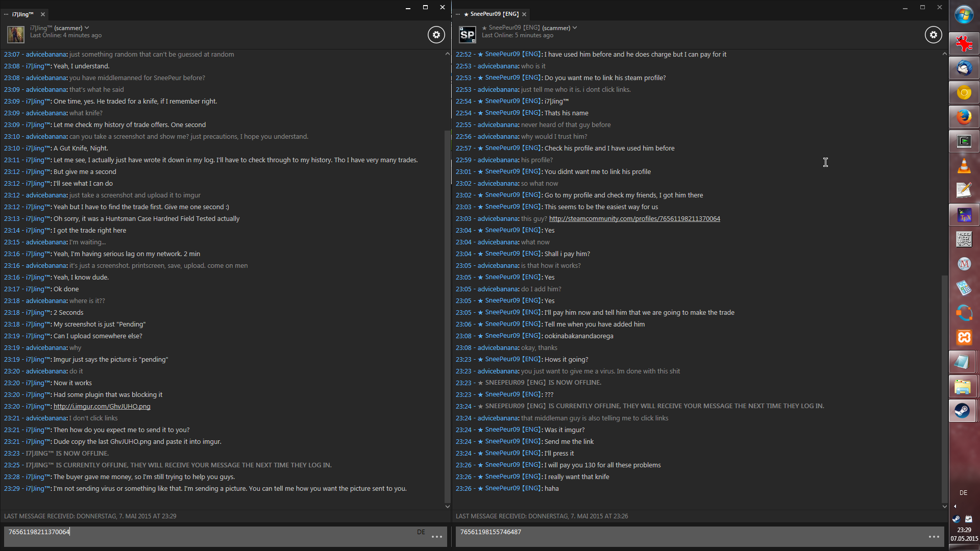Expand SneePeur09 [ENG] name dropdown arrow
This screenshot has height=551, width=980.
tap(575, 28)
